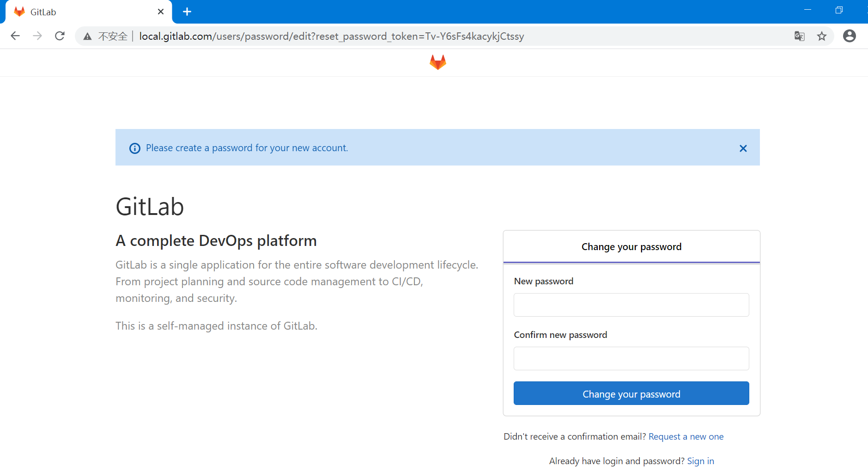This screenshot has width=868, height=472.
Task: Click the blue Change your password button
Action: tap(631, 393)
